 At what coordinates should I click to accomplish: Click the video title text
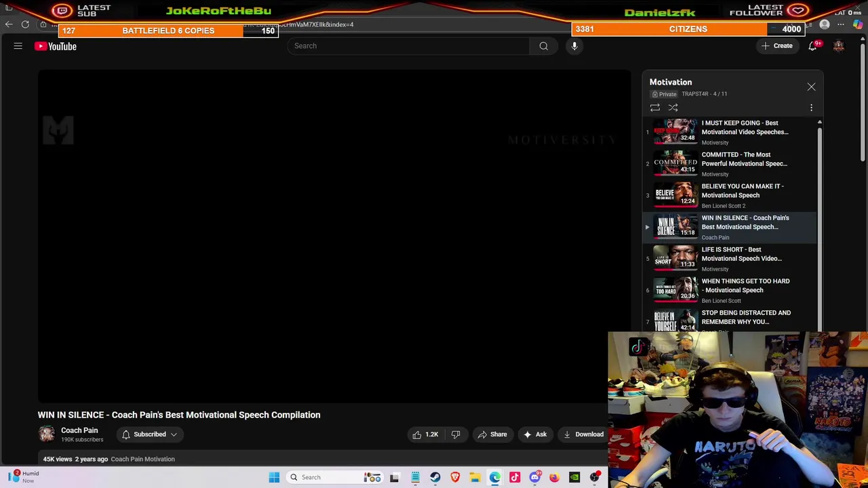(179, 415)
